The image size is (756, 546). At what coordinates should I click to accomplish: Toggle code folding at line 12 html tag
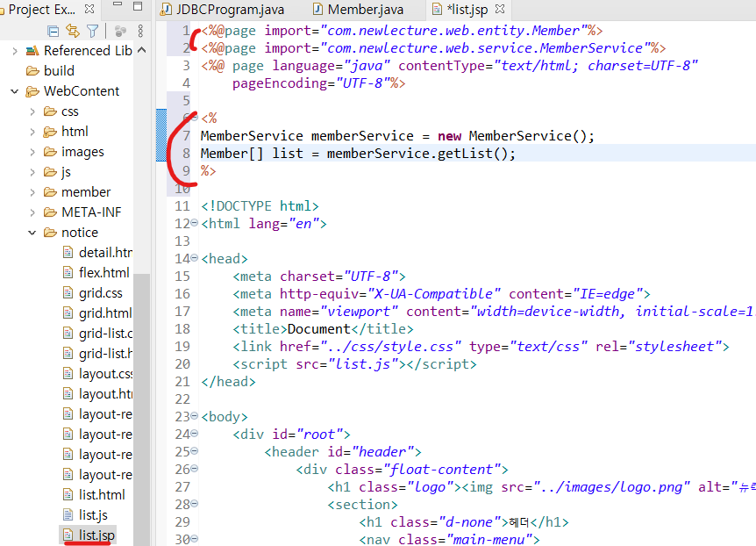(194, 223)
